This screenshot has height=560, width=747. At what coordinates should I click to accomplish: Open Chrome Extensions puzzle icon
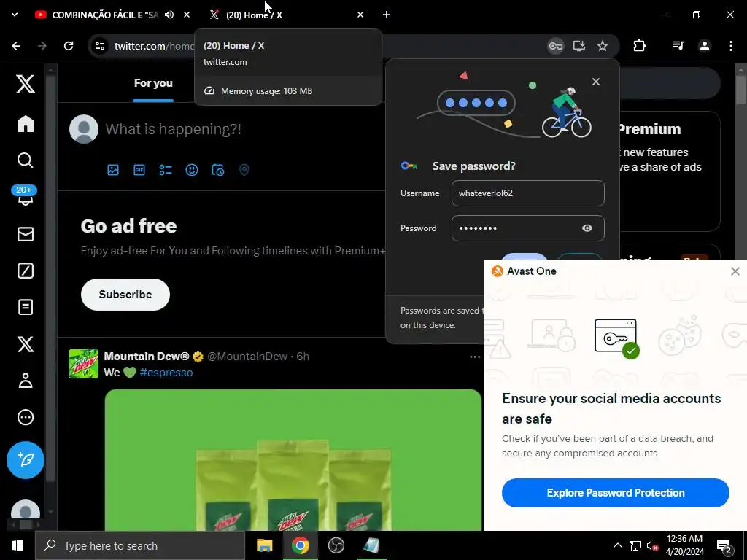coord(639,46)
